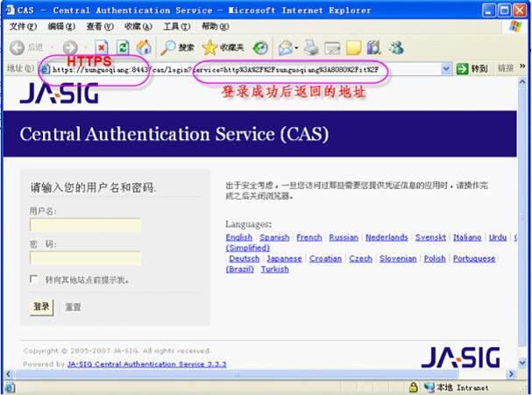The height and width of the screenshot is (395, 532).
Task: Click the status bar page icon
Action: point(10,387)
